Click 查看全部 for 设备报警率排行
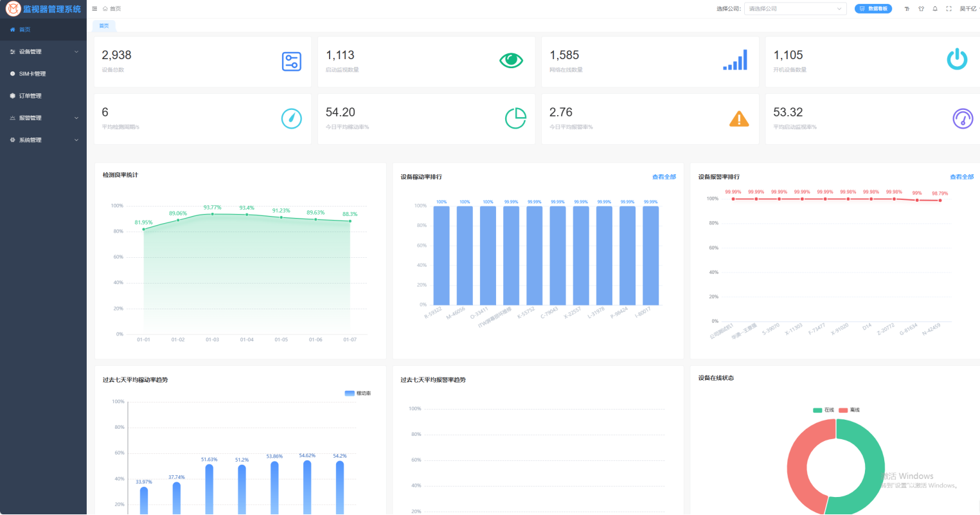The image size is (980, 515). (x=961, y=177)
